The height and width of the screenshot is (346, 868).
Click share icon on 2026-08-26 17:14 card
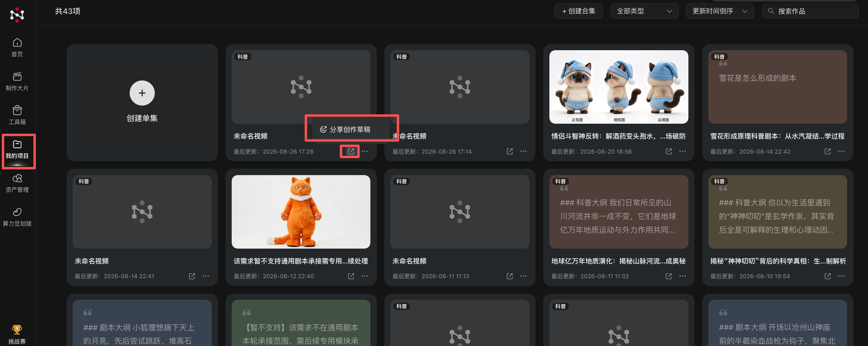coord(509,151)
